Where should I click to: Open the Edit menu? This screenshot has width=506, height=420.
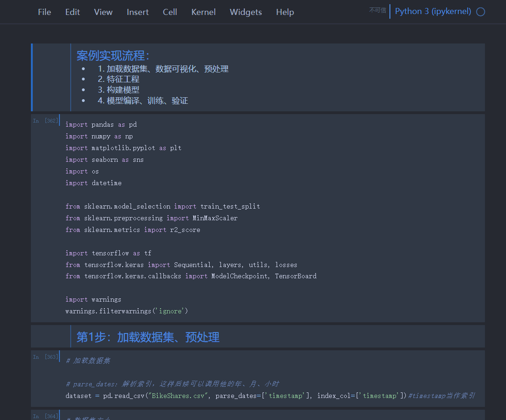point(72,12)
